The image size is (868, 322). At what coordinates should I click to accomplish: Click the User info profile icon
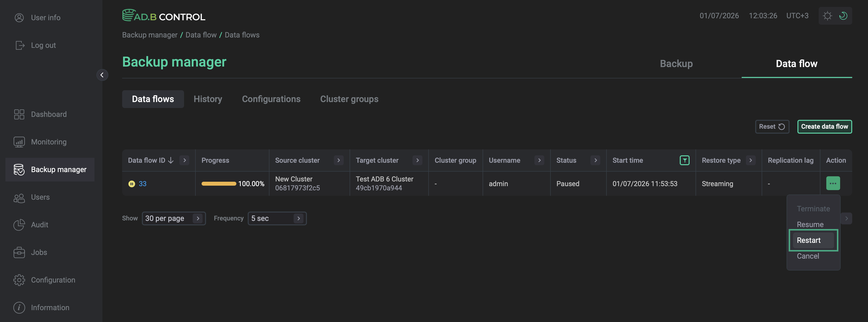19,18
